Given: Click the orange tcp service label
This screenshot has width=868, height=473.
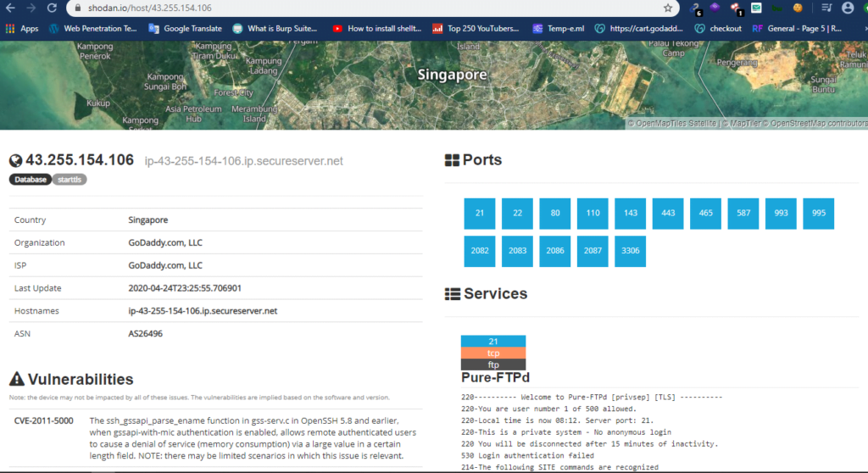Looking at the screenshot, I should [493, 353].
